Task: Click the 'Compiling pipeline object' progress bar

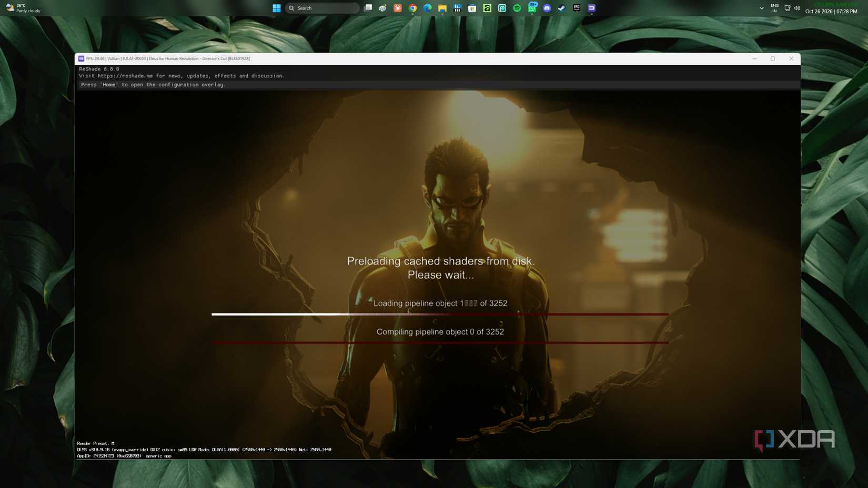Action: 440,342
